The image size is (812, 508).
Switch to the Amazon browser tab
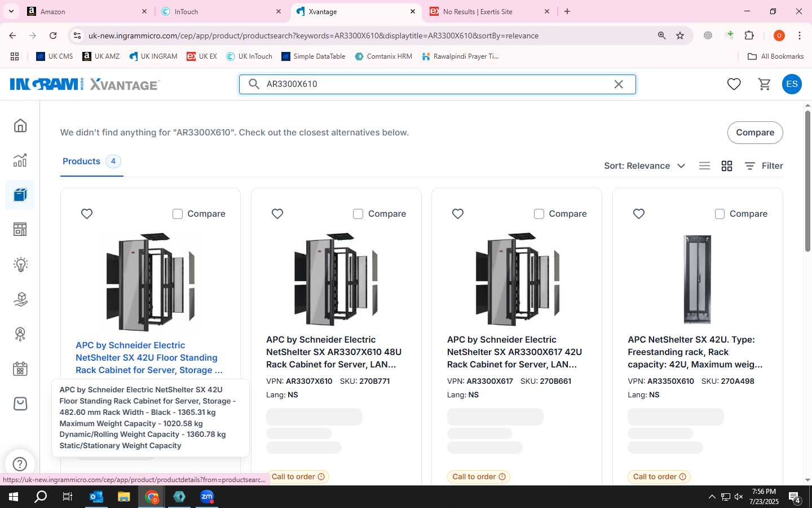[x=87, y=11]
